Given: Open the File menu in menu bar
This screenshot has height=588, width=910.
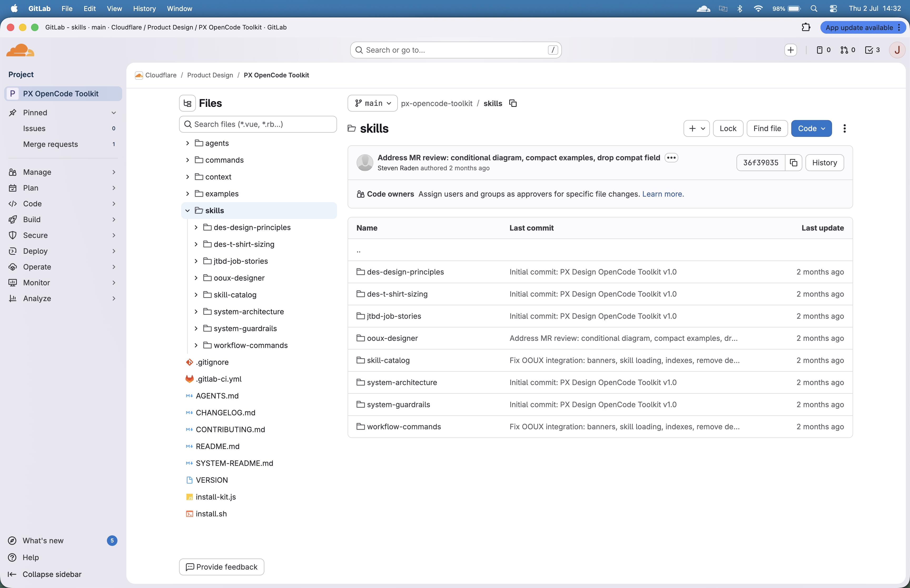Looking at the screenshot, I should 67,8.
